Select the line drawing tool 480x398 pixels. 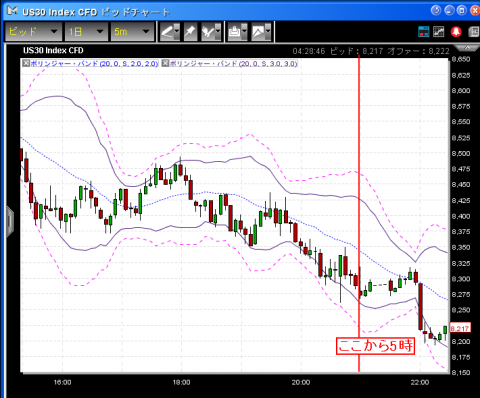(x=167, y=32)
